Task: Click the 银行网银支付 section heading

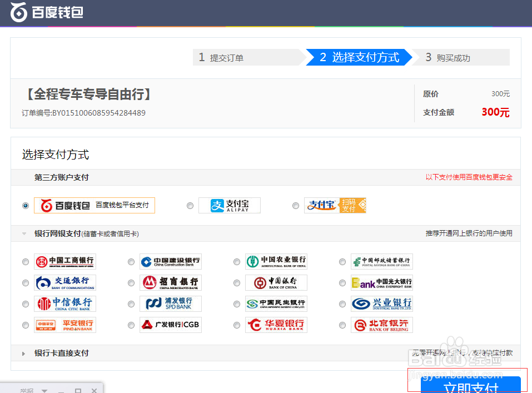Action: [x=87, y=233]
